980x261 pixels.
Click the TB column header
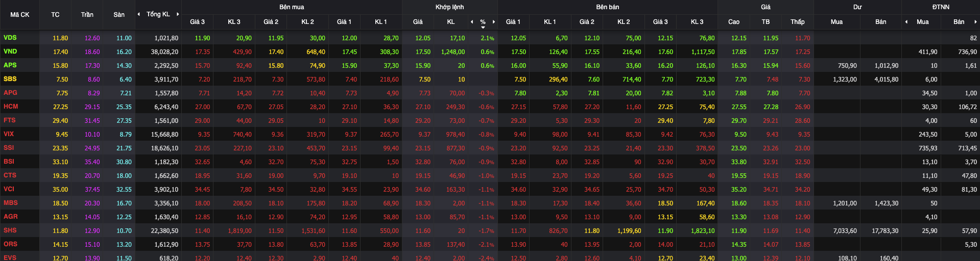tap(766, 22)
